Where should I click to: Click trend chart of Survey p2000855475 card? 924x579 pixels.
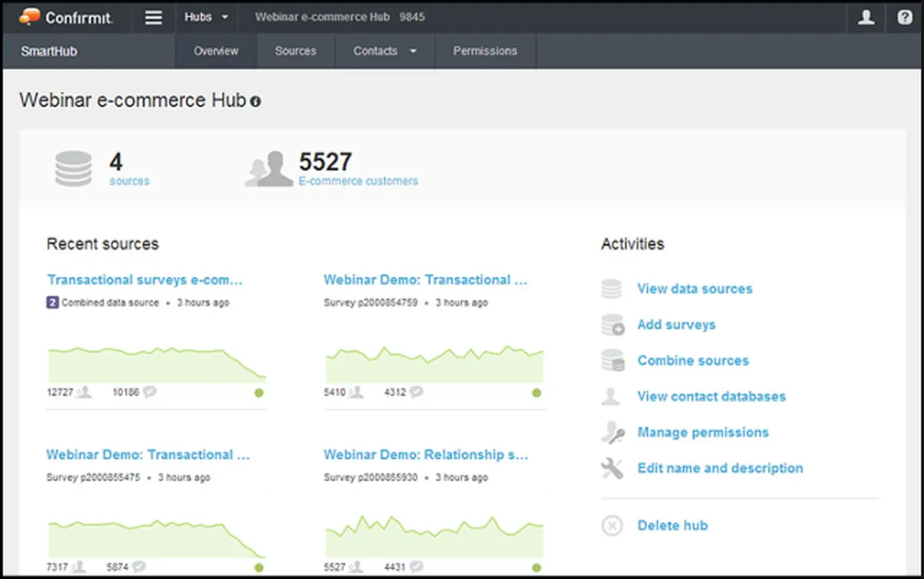pos(157,537)
